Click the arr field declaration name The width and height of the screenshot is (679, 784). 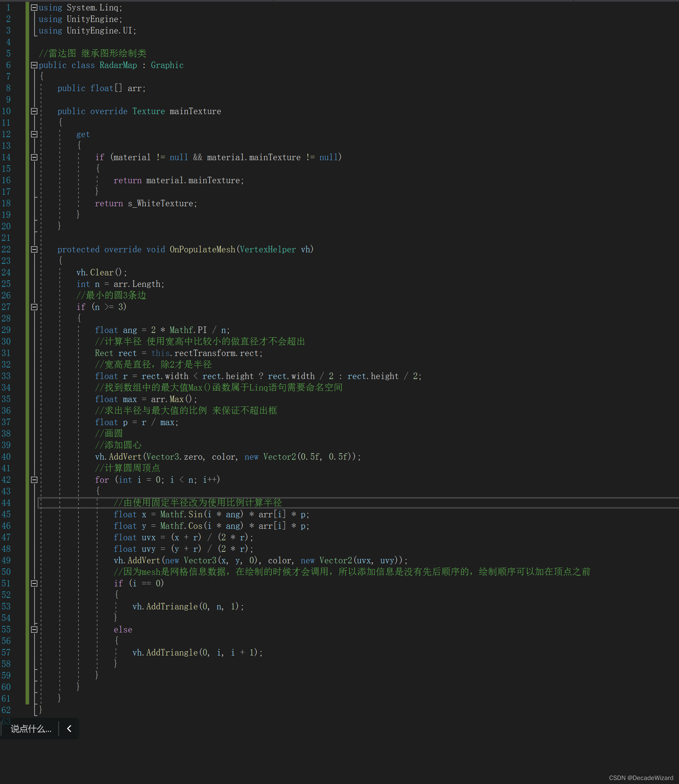tap(135, 88)
